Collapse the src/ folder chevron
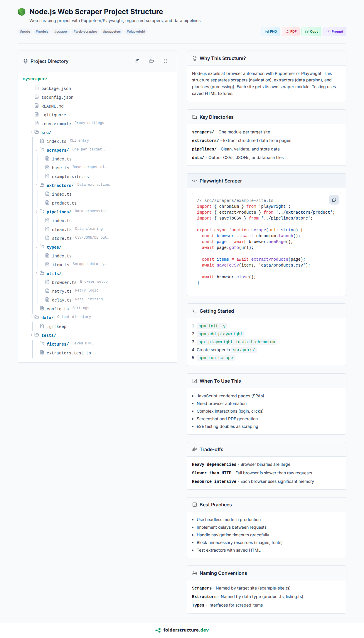The width and height of the screenshot is (364, 638). 31,132
